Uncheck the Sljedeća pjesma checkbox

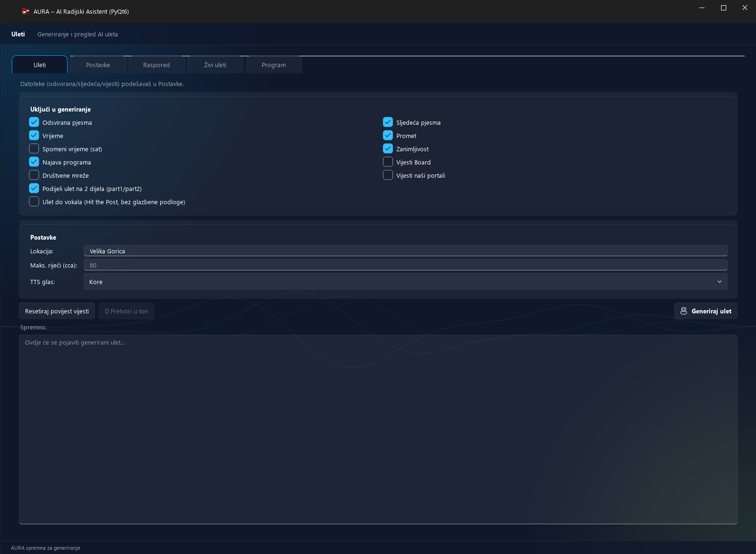[x=388, y=122]
